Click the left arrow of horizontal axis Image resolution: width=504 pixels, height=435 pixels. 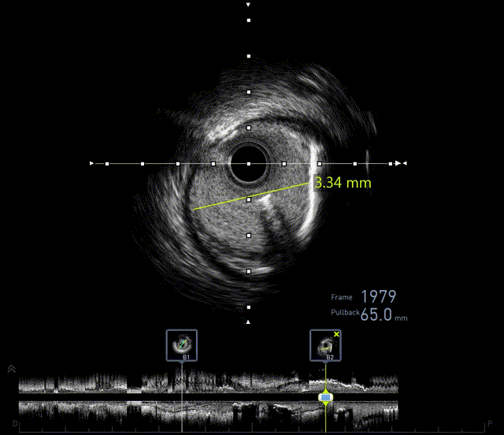click(x=91, y=163)
